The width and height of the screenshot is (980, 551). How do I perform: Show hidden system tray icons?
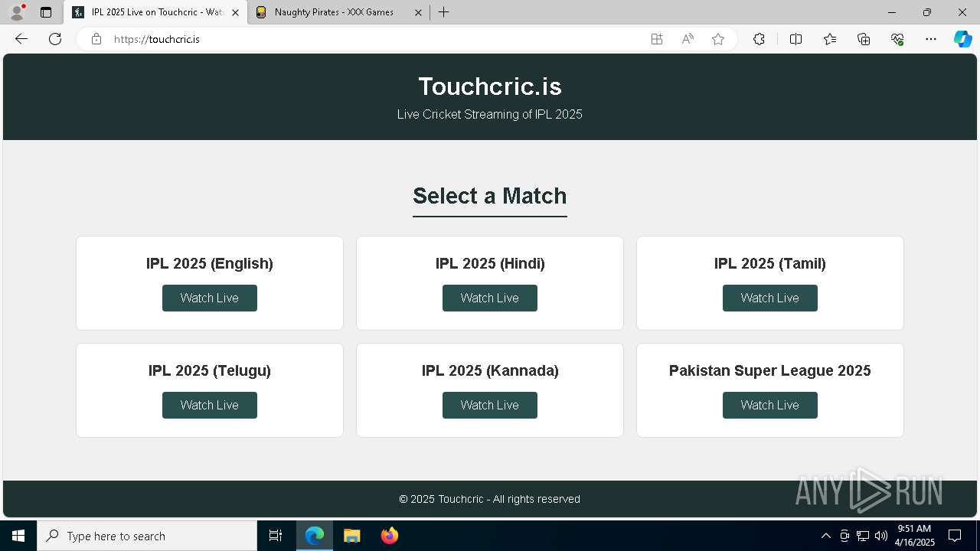click(x=825, y=536)
